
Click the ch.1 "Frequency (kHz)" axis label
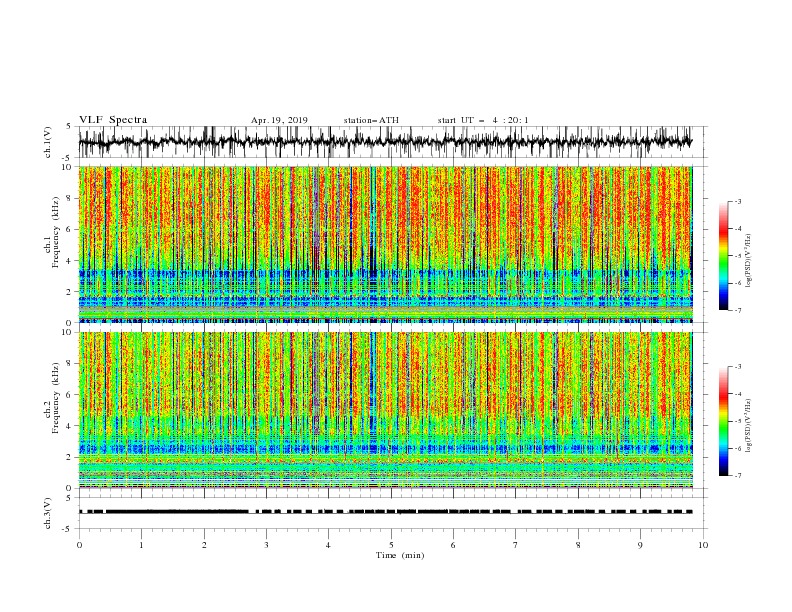pos(56,232)
